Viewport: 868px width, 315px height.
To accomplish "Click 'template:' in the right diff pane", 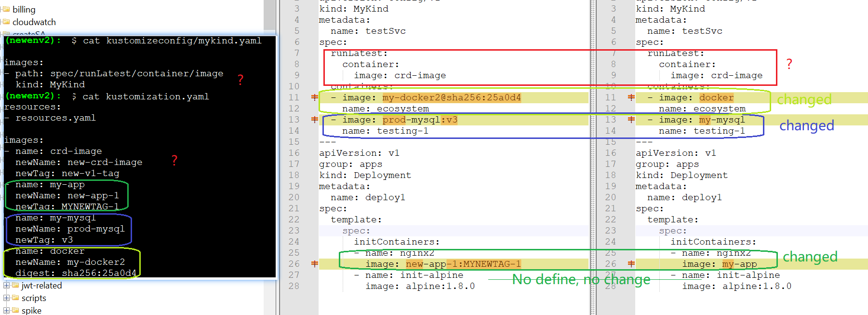I will tap(673, 219).
